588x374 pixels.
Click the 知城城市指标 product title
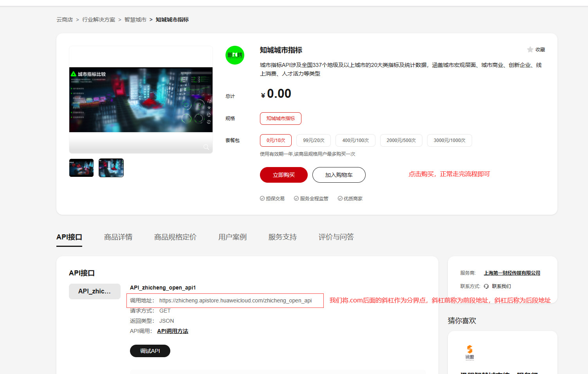[281, 50]
